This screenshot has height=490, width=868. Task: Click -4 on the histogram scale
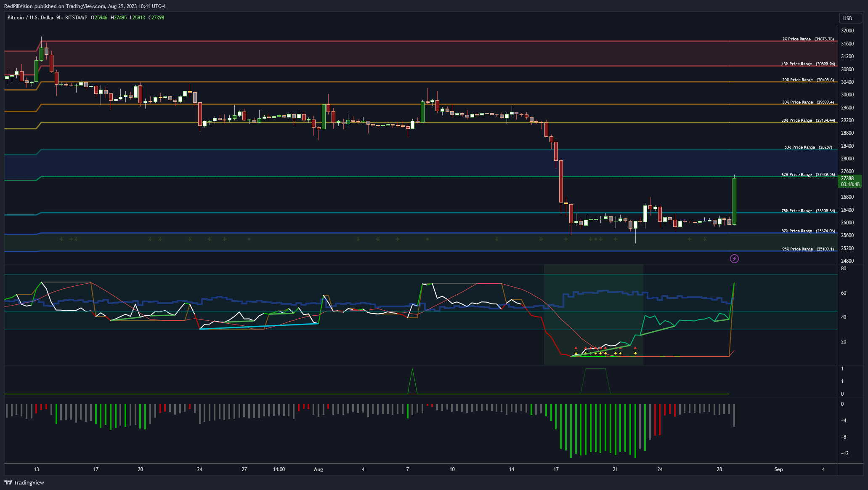(x=844, y=421)
